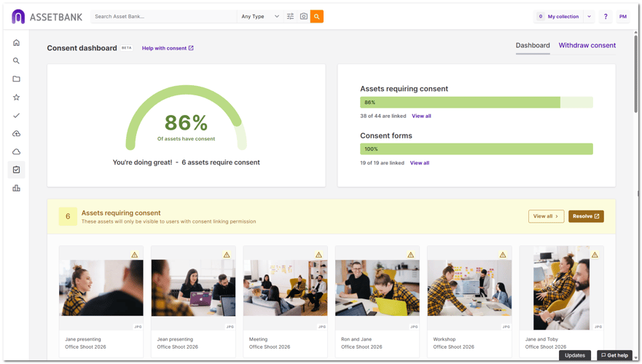Click the 100% consent forms progress bar
Screen dimensions: 642x364
(476, 149)
